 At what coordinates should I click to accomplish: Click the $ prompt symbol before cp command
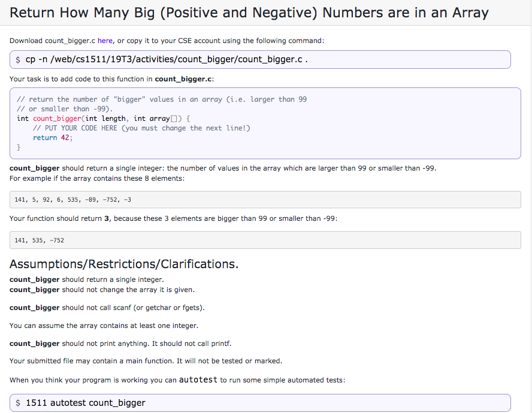(18, 59)
